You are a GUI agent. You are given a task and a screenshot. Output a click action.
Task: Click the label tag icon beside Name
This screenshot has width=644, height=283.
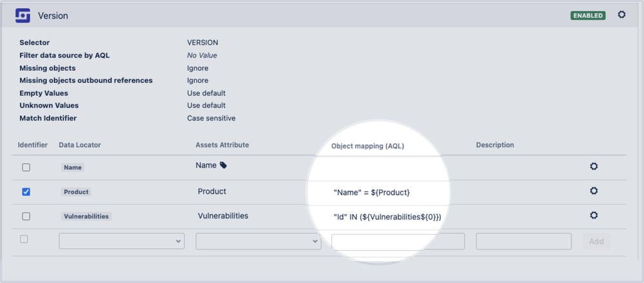click(x=223, y=165)
